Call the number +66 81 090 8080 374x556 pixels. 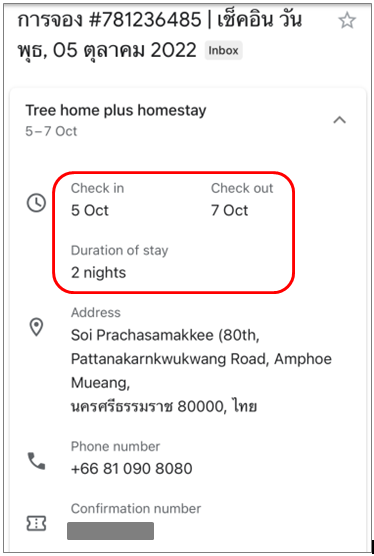(x=132, y=468)
